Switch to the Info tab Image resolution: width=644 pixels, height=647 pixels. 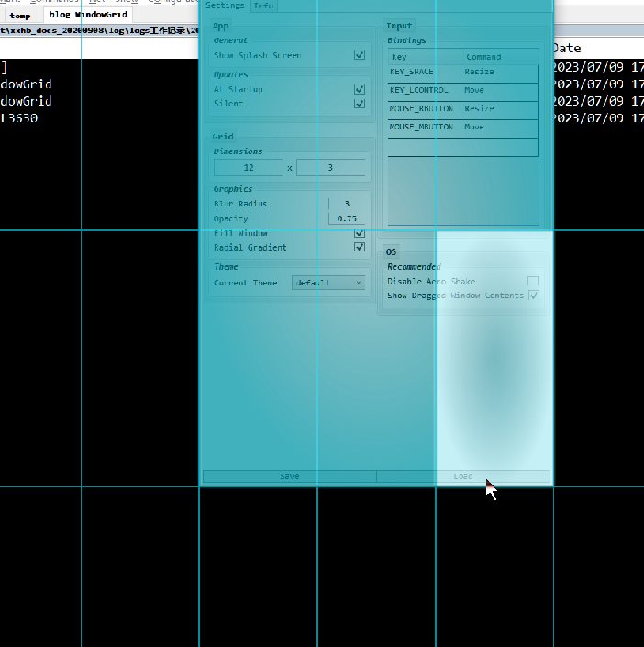[x=263, y=6]
